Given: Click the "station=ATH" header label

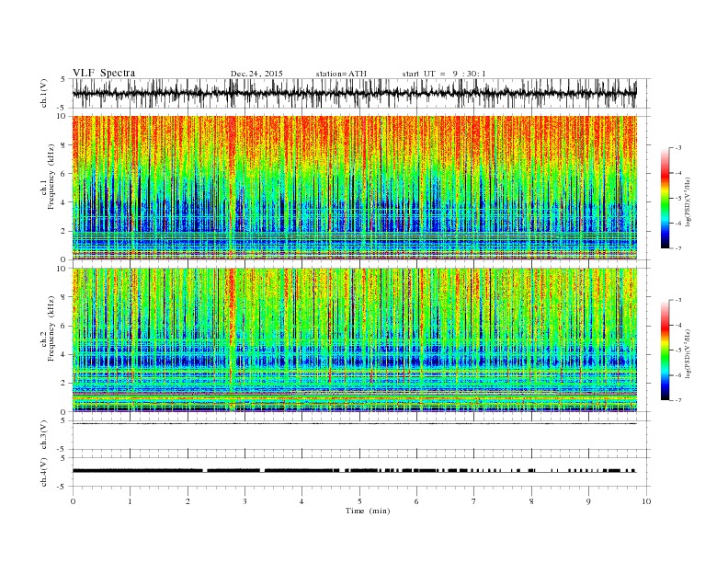Looking at the screenshot, I should (x=341, y=74).
